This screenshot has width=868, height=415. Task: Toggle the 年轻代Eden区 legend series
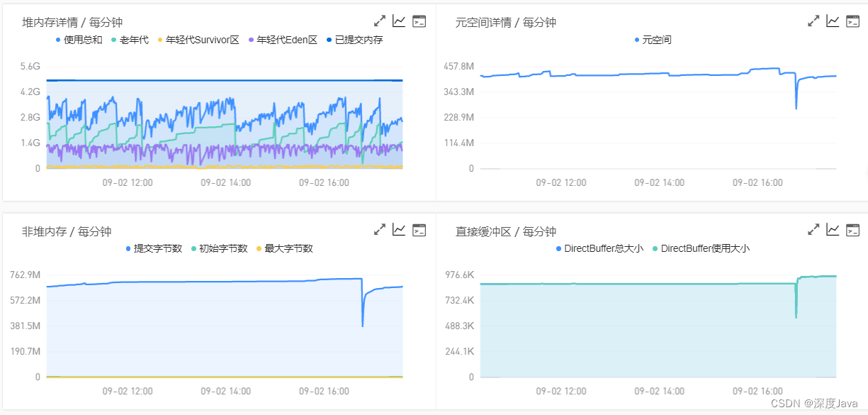[283, 40]
